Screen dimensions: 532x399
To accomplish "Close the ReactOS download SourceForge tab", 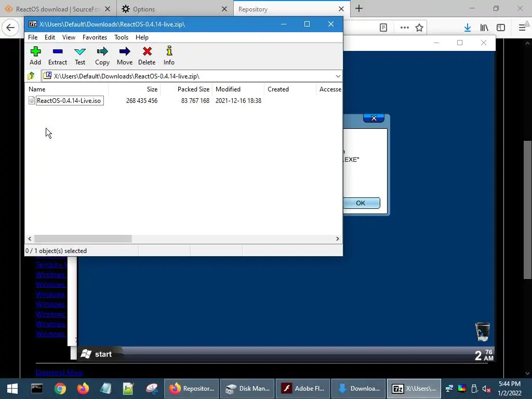I will pyautogui.click(x=108, y=9).
